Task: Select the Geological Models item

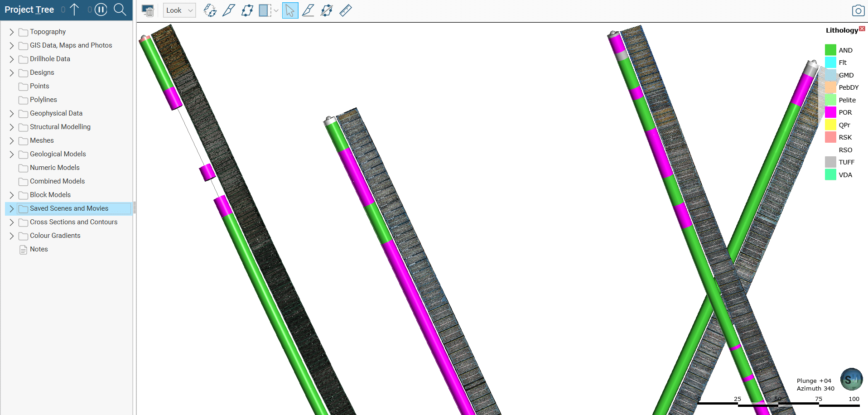Action: coord(58,154)
